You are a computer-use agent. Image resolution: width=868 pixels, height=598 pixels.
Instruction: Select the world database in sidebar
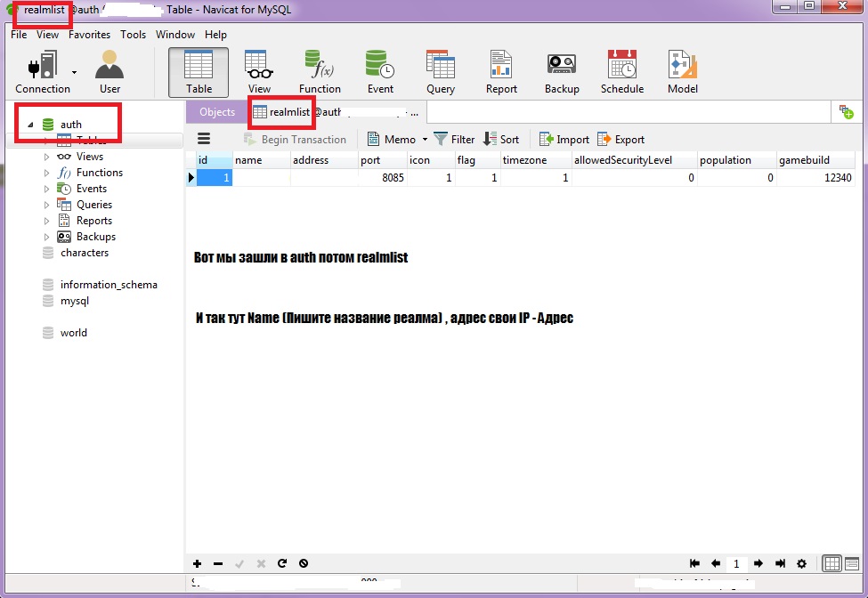(x=73, y=333)
